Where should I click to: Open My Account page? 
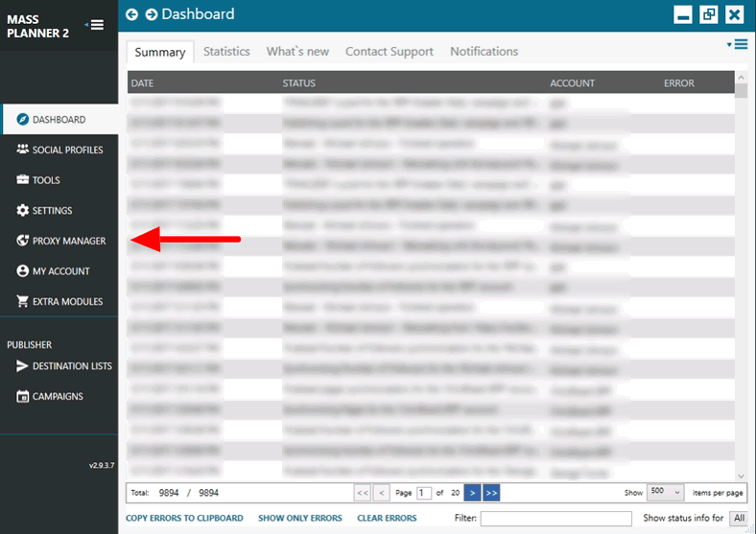click(59, 271)
